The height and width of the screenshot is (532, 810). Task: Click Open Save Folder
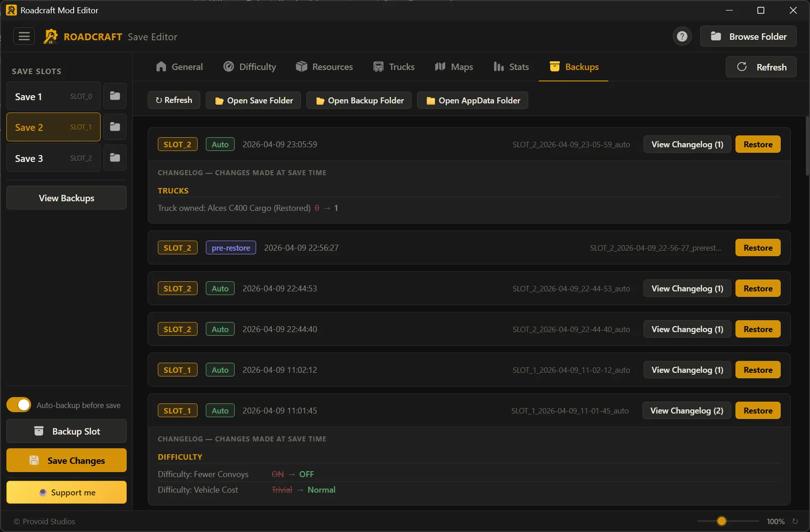(x=253, y=100)
